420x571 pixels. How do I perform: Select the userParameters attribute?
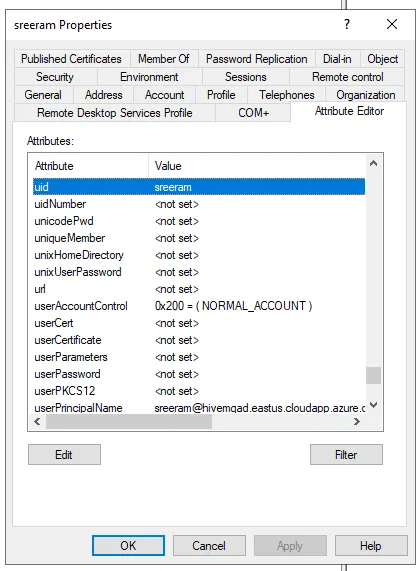tap(199, 357)
